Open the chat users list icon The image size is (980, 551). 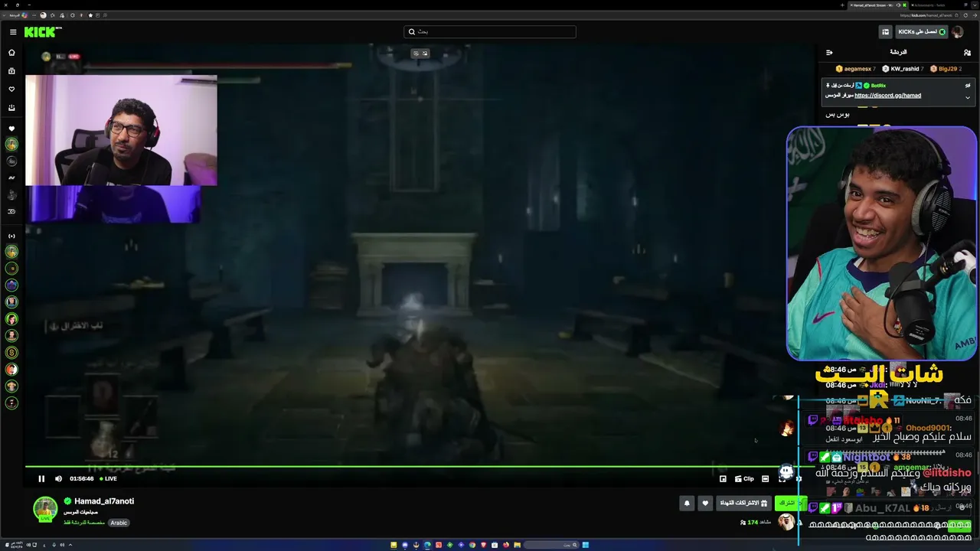968,53
